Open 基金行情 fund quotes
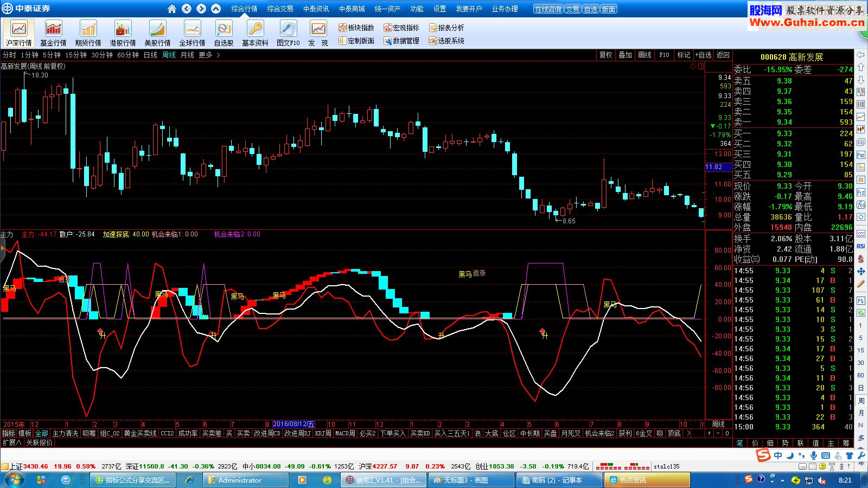 [53, 33]
